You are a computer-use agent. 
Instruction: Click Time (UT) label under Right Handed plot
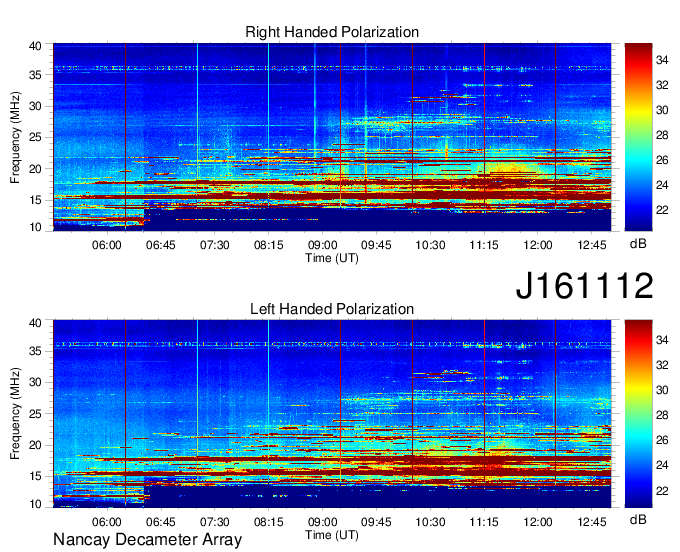[x=332, y=258]
